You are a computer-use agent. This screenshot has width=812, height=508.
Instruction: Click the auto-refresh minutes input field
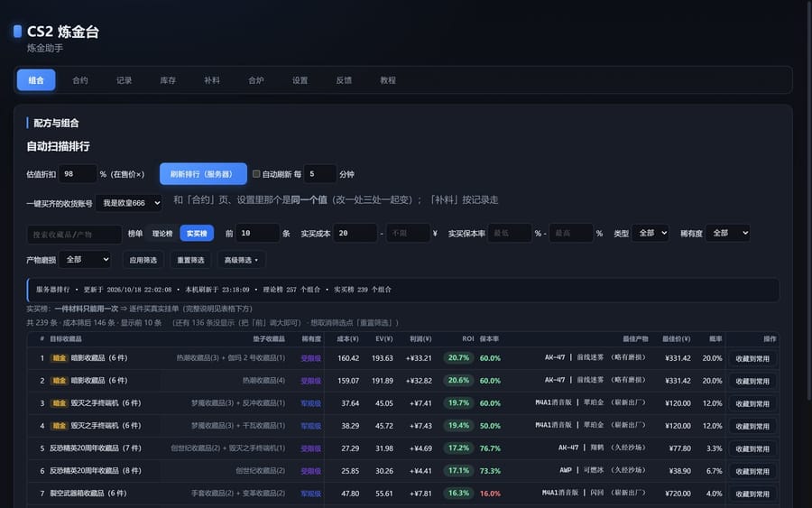(x=320, y=174)
